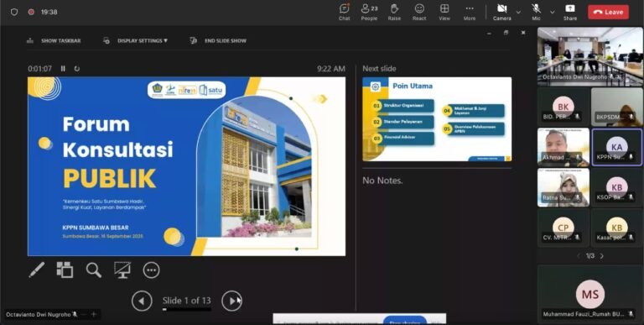
Task: Show the People participants list
Action: (369, 12)
